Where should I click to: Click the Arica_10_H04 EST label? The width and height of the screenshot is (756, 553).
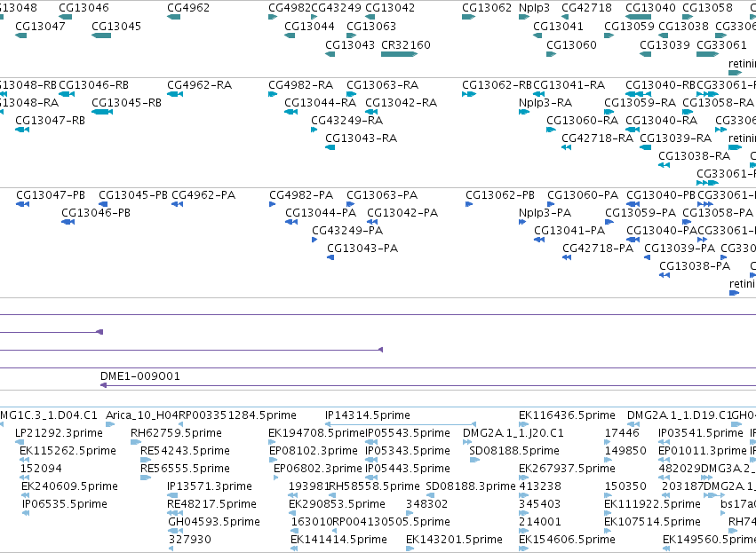(142, 415)
